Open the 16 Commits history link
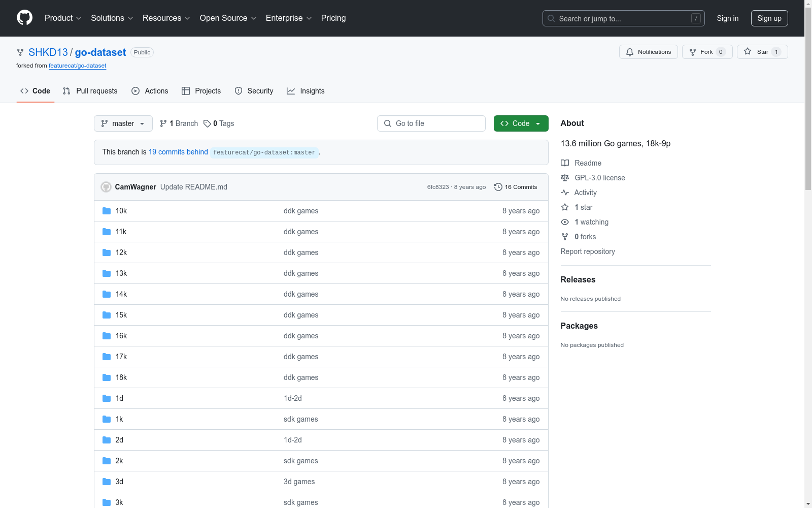The width and height of the screenshot is (812, 508). (516, 187)
